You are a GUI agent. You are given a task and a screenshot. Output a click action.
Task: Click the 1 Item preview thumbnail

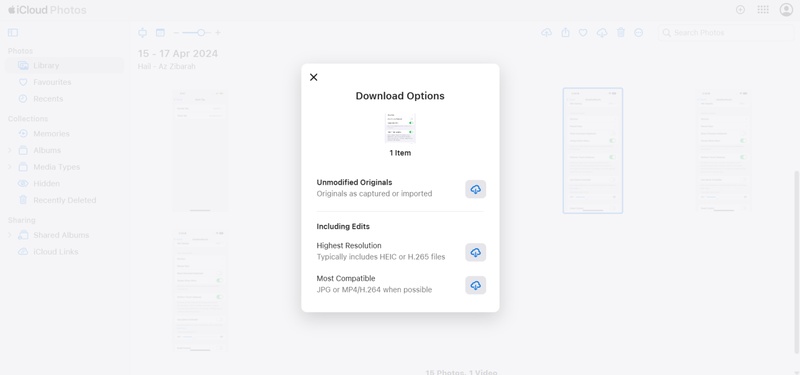click(400, 128)
